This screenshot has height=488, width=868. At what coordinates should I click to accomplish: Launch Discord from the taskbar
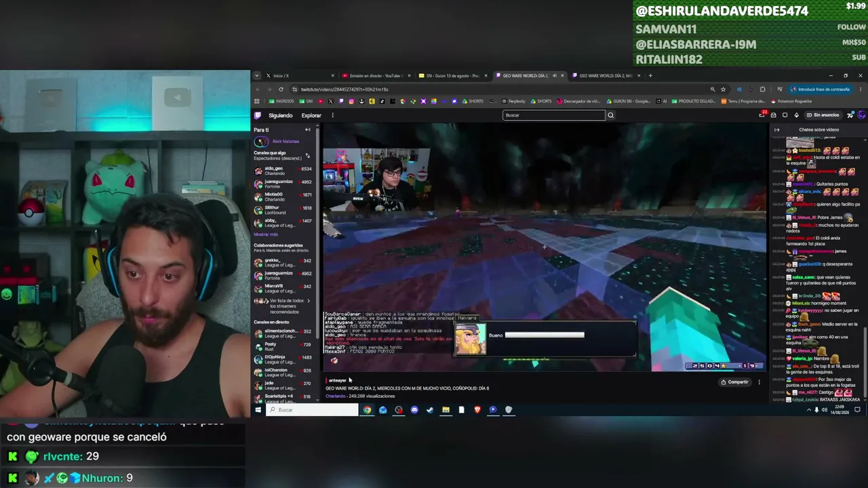[414, 409]
